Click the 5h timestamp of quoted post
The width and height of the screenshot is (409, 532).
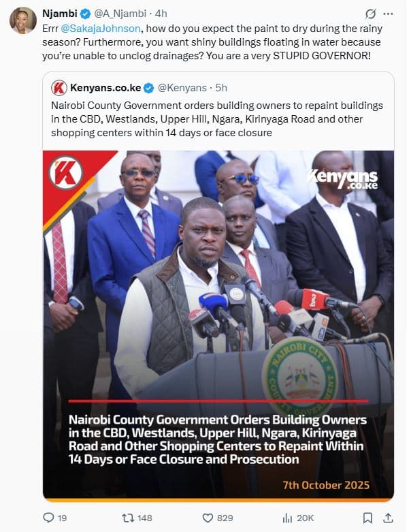[x=221, y=88]
